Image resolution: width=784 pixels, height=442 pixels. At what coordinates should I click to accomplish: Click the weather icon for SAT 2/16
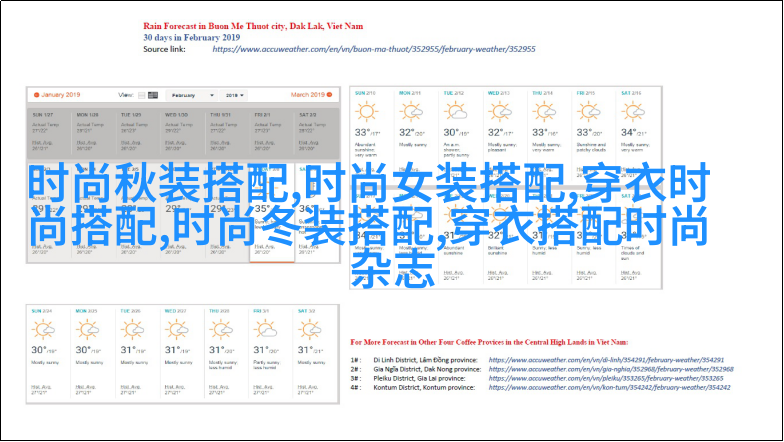pos(633,111)
